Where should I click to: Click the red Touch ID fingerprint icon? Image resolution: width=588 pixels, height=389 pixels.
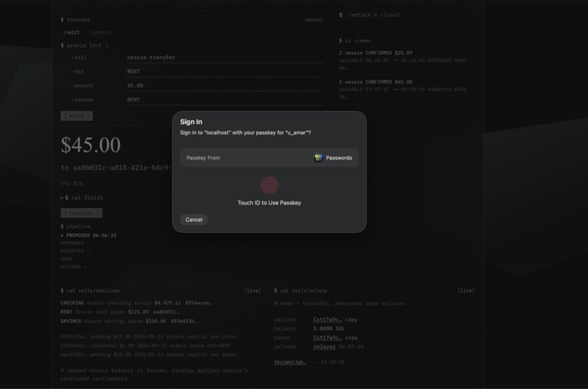(269, 185)
